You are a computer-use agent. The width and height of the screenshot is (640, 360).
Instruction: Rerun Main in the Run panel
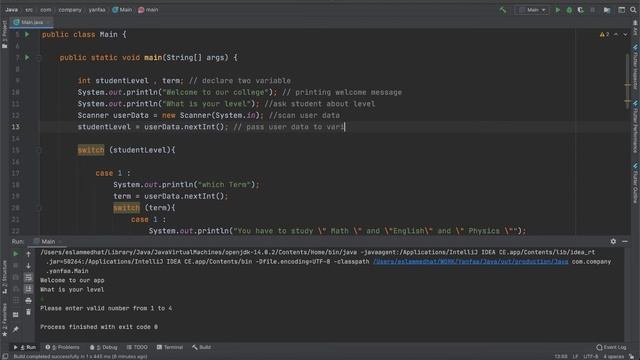pos(16,254)
